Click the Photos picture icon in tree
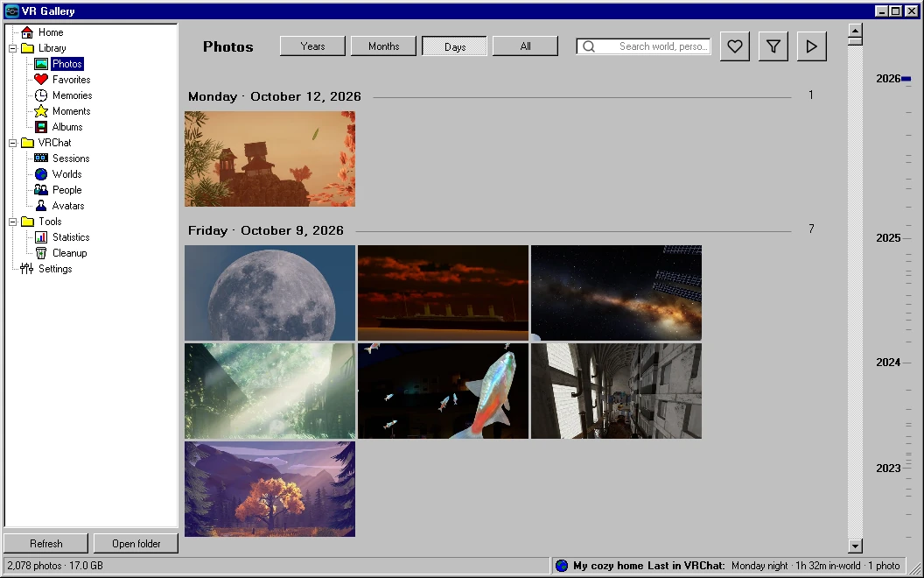Viewport: 924px width, 578px height. 41,64
